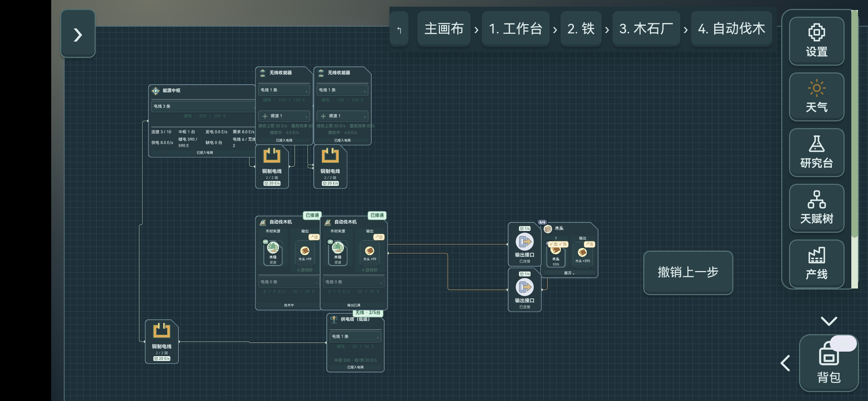Image resolution: width=868 pixels, height=401 pixels.
Task: Toggle the ↗出 tag on the 输出已满 logger
Action: 379,237
